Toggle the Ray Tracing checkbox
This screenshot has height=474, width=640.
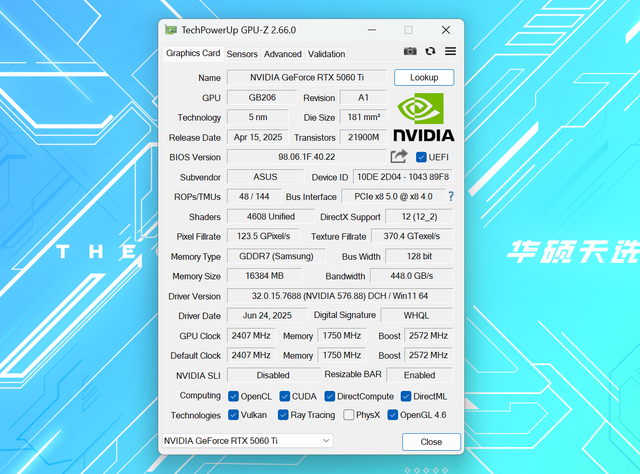coord(283,415)
